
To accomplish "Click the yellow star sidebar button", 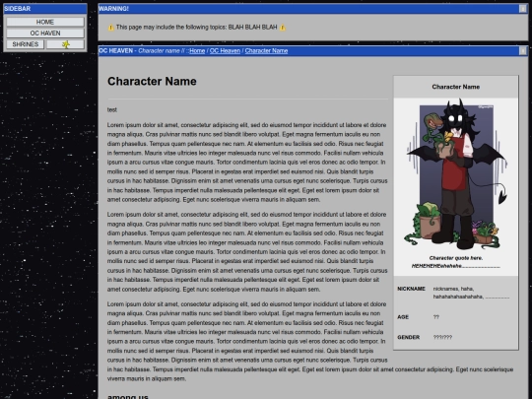I will click(x=65, y=44).
